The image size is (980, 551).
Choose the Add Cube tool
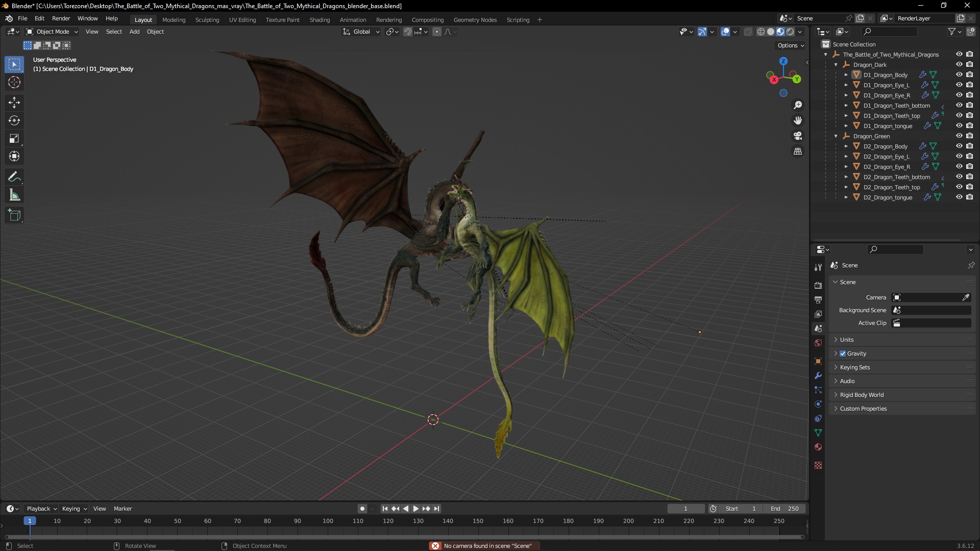click(x=14, y=215)
